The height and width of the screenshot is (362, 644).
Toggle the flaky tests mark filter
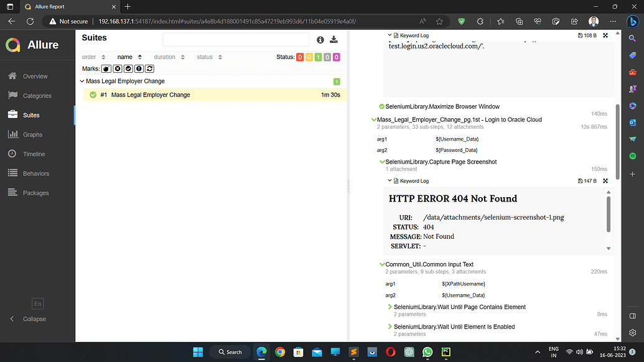point(149,68)
